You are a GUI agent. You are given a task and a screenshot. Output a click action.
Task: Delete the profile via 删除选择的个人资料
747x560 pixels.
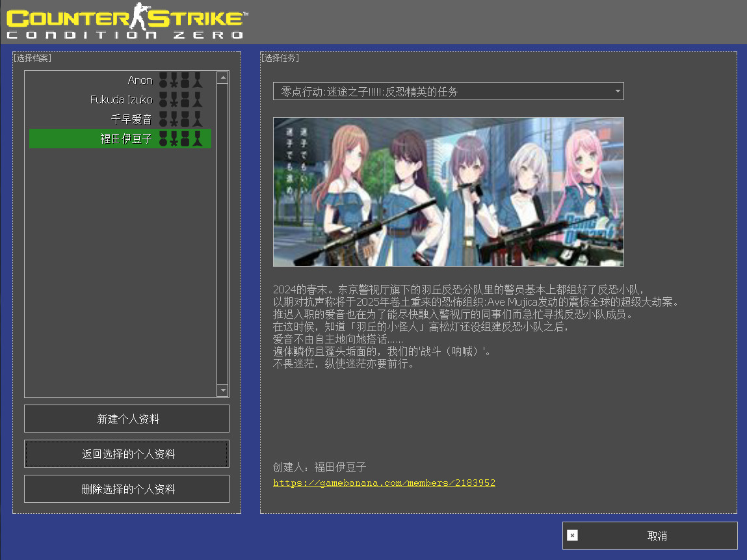coord(127,489)
